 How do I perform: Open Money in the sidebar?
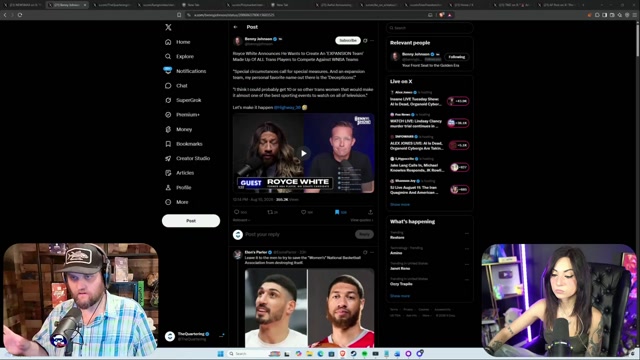coord(179,129)
